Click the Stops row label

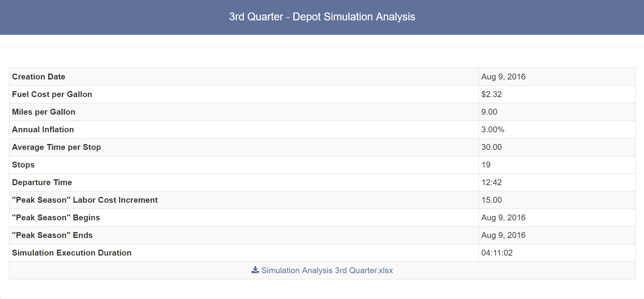point(23,165)
